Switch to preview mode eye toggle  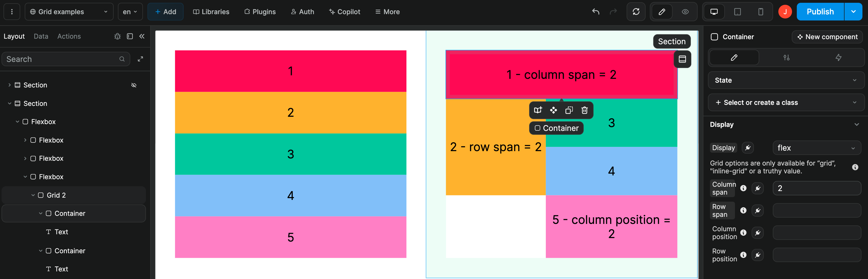click(685, 12)
